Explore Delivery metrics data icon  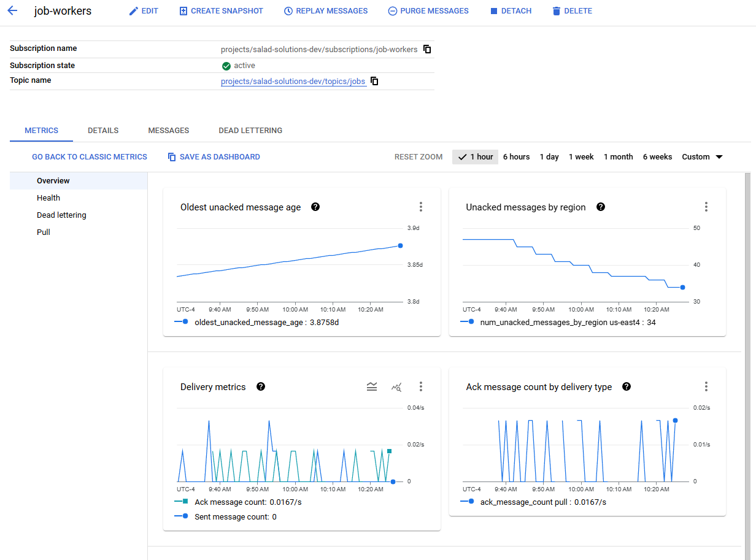point(396,386)
